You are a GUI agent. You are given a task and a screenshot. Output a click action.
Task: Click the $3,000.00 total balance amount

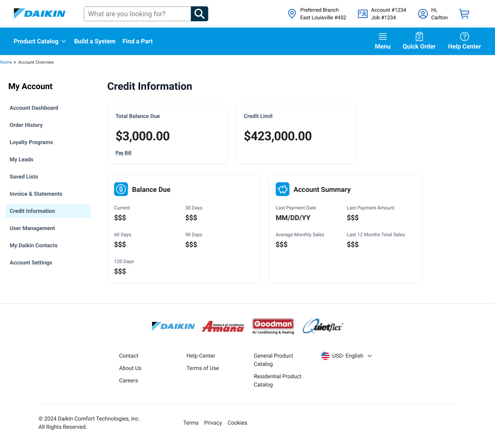click(x=143, y=136)
